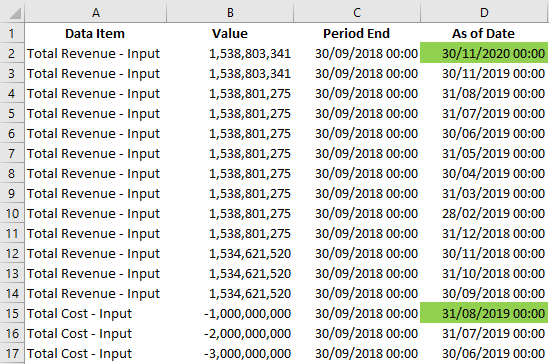Select value 1,534,621,520 in row 12
This screenshot has height=364, width=549.
coord(230,253)
